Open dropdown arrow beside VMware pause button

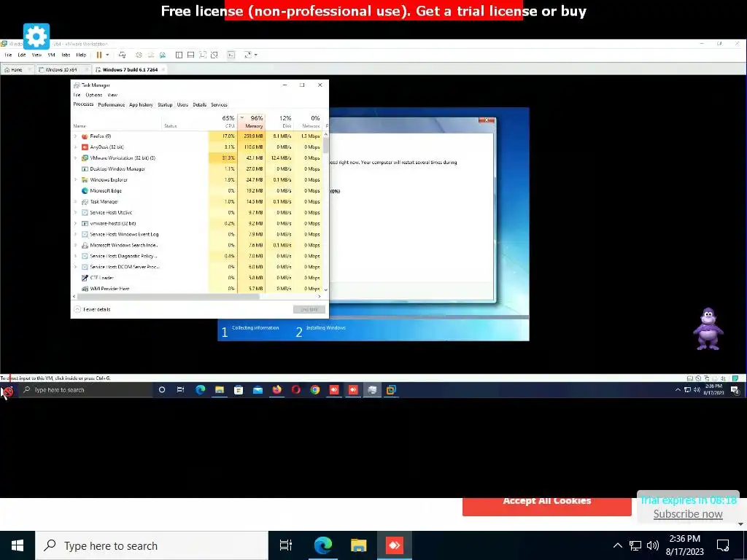tap(108, 55)
